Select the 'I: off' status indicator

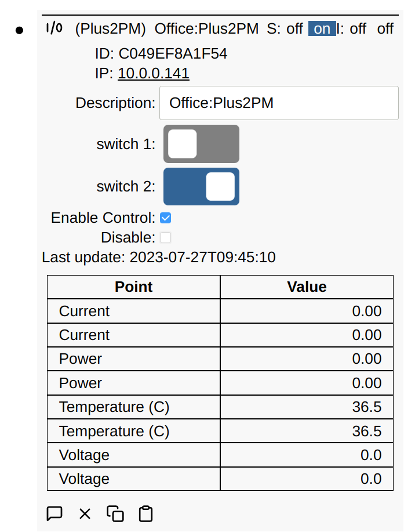click(x=351, y=28)
